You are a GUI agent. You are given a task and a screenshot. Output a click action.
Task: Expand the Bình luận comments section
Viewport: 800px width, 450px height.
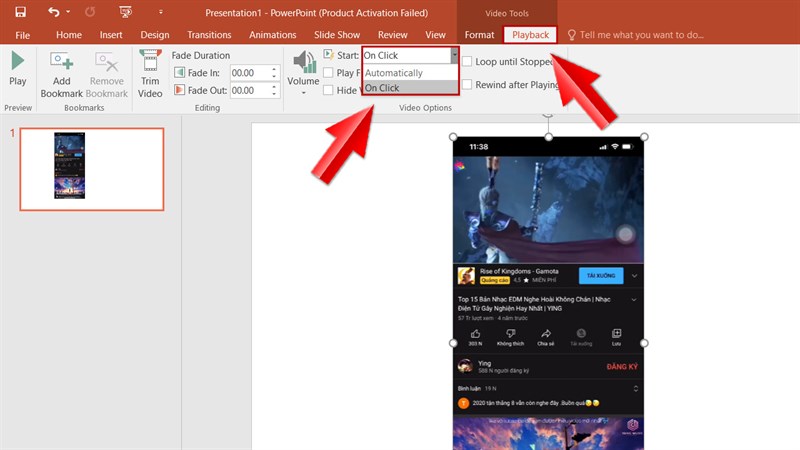coord(636,389)
